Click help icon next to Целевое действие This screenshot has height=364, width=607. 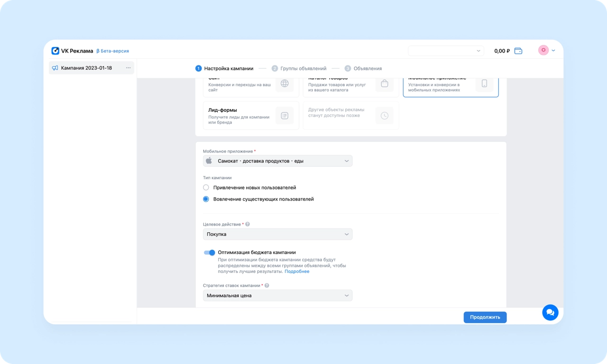[x=248, y=224]
